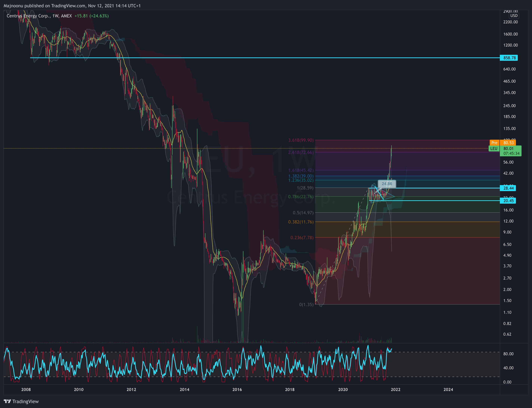Viewport: 532px width, 408px height.
Task: Click the 1.236(35.02) Fibonacci level label
Action: [301, 180]
